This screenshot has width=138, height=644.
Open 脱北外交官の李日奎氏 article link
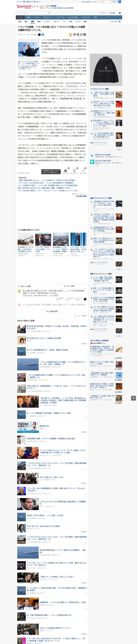[57, 327]
